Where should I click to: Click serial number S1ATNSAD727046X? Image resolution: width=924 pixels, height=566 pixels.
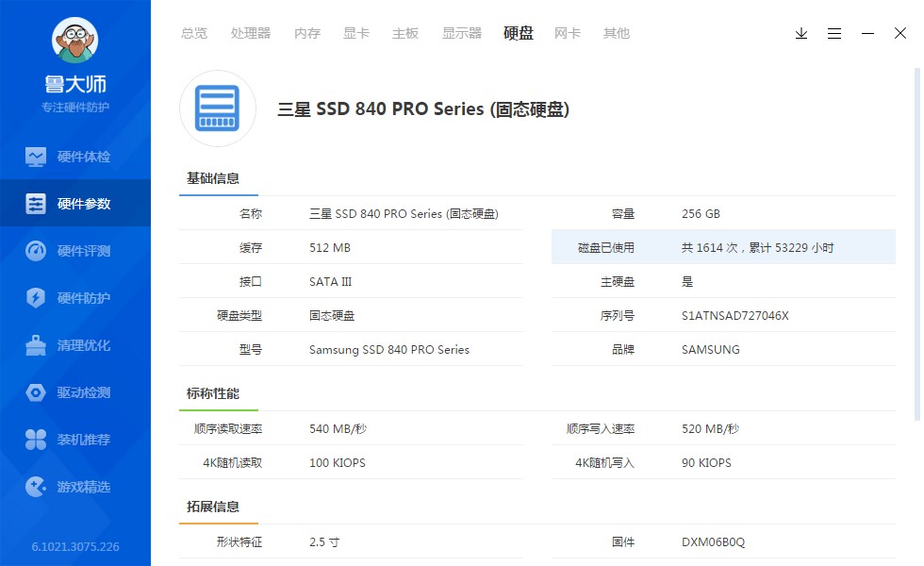[734, 316]
